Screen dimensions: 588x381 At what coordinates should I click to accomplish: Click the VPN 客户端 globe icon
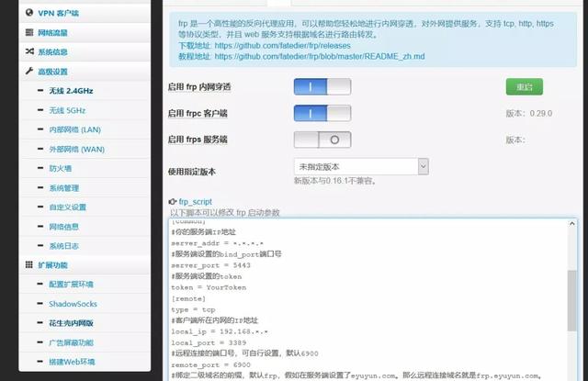point(30,14)
